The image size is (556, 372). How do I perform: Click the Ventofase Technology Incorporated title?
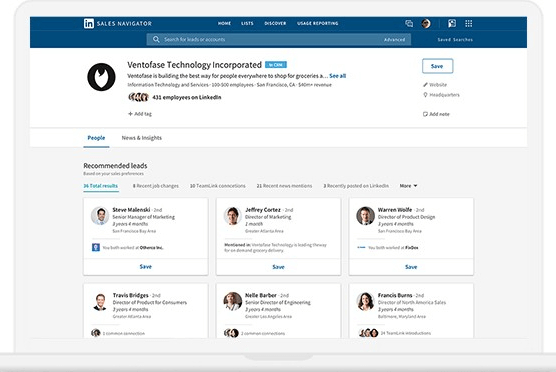point(194,65)
